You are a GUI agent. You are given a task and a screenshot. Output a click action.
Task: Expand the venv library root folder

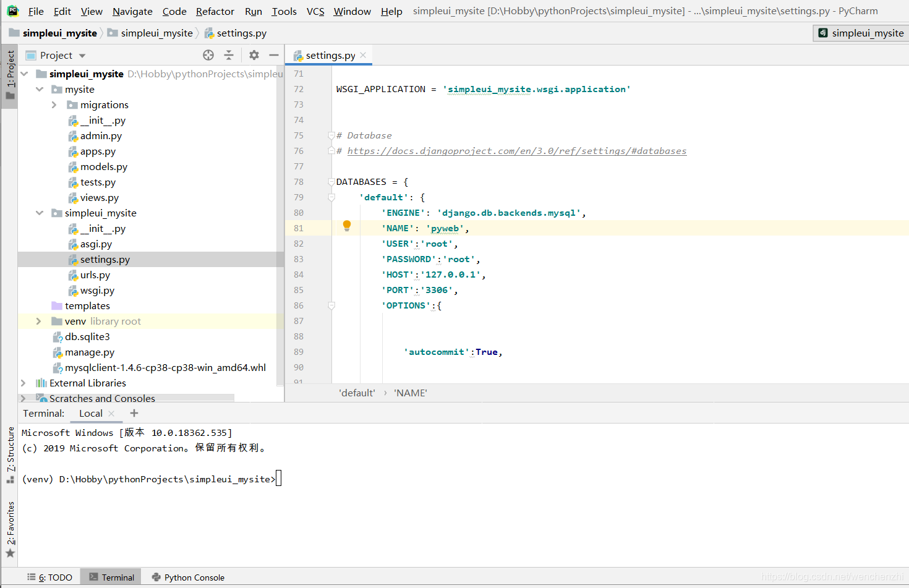[x=39, y=321]
